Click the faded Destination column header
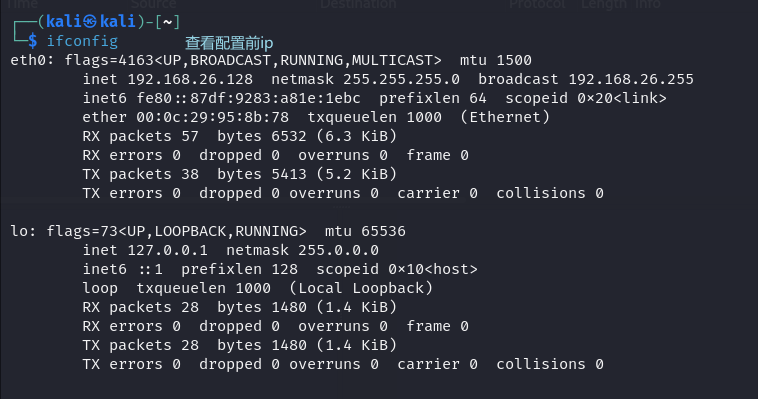 (358, 4)
